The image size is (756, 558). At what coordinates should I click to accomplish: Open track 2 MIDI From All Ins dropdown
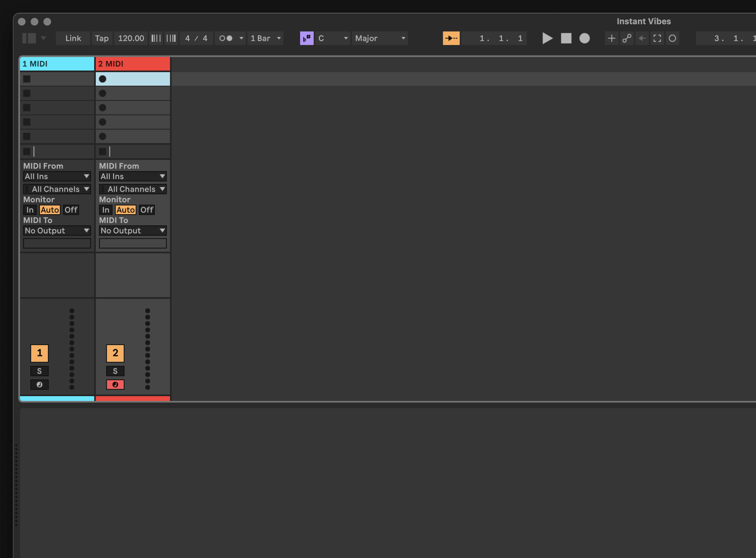133,176
